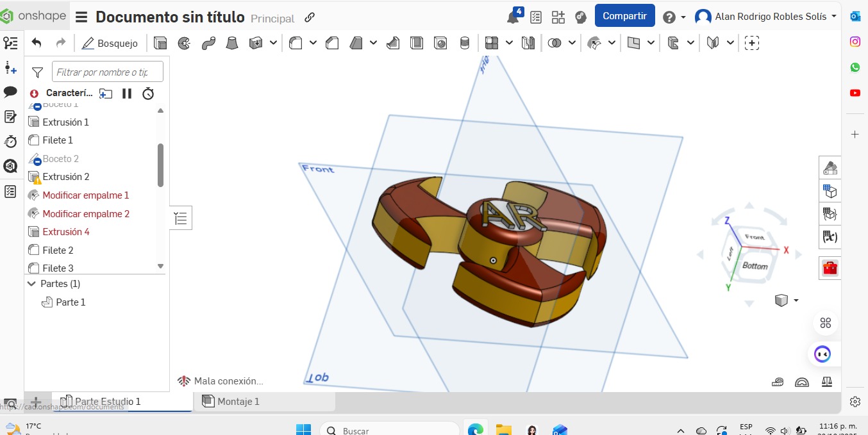Select the Modify fillet direct-edit tool

(x=594, y=43)
